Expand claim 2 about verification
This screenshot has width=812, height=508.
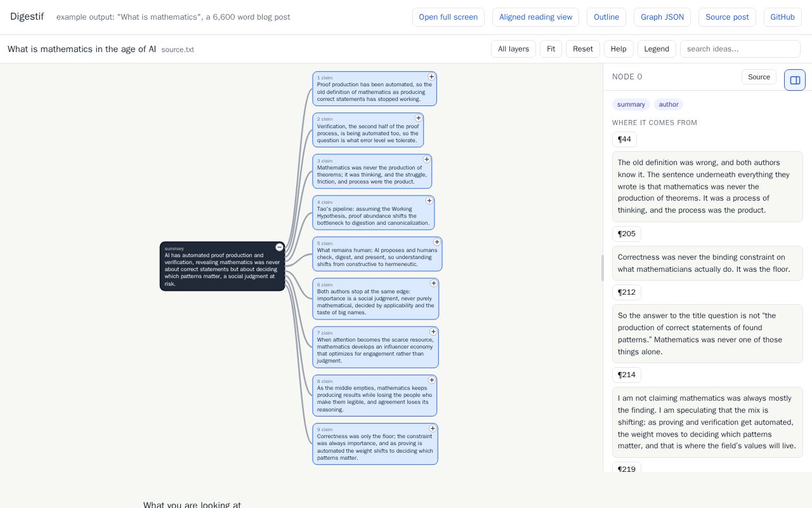pyautogui.click(x=418, y=118)
